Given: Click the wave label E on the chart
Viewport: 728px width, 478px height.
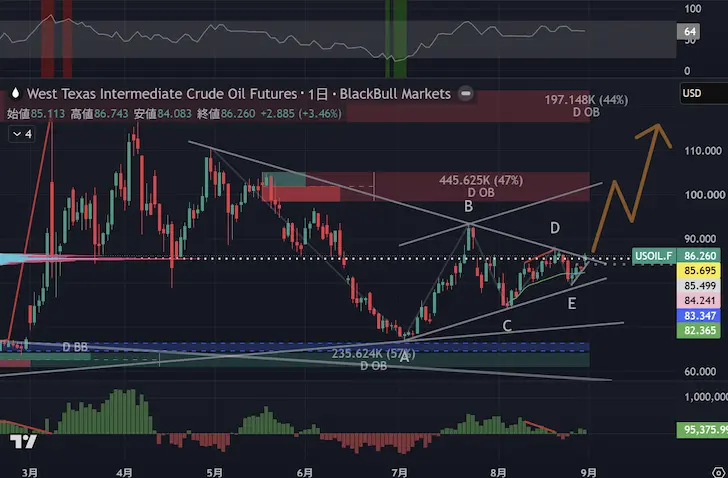Looking at the screenshot, I should (572, 304).
